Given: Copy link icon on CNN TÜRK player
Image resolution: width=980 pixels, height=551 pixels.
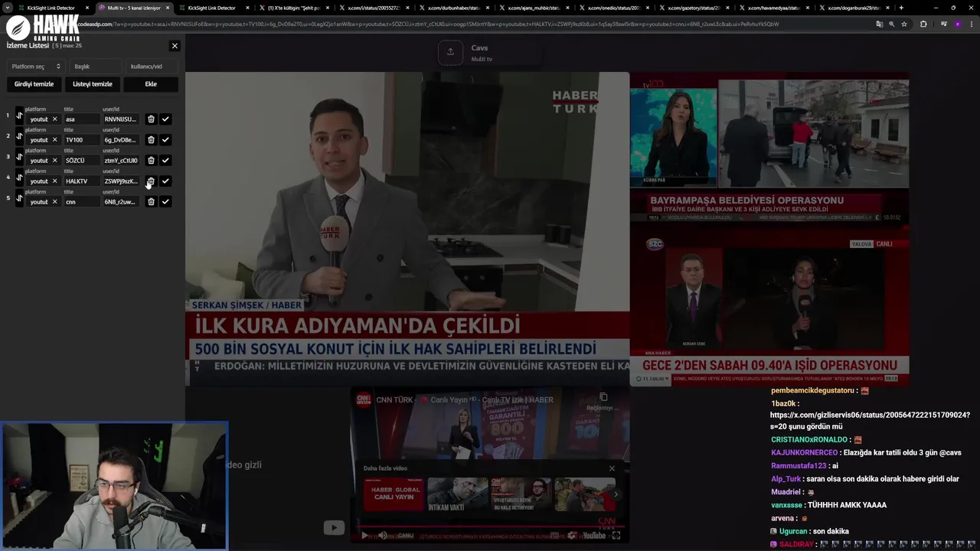Looking at the screenshot, I should tap(603, 397).
